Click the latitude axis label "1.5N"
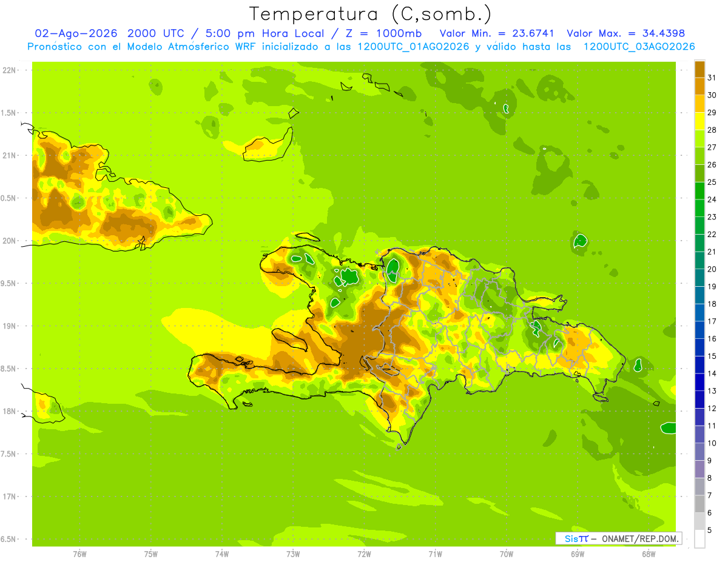728x562 pixels. coord(8,113)
